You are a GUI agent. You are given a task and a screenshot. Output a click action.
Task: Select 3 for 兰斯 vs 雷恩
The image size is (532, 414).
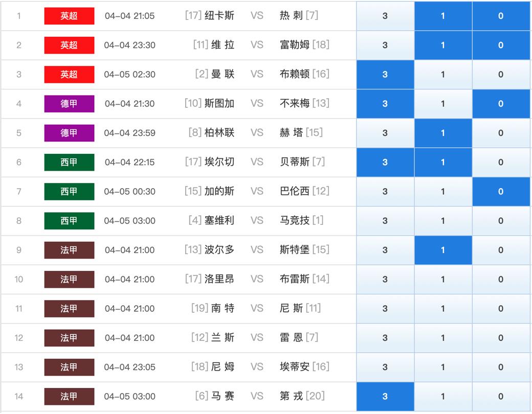coord(385,338)
